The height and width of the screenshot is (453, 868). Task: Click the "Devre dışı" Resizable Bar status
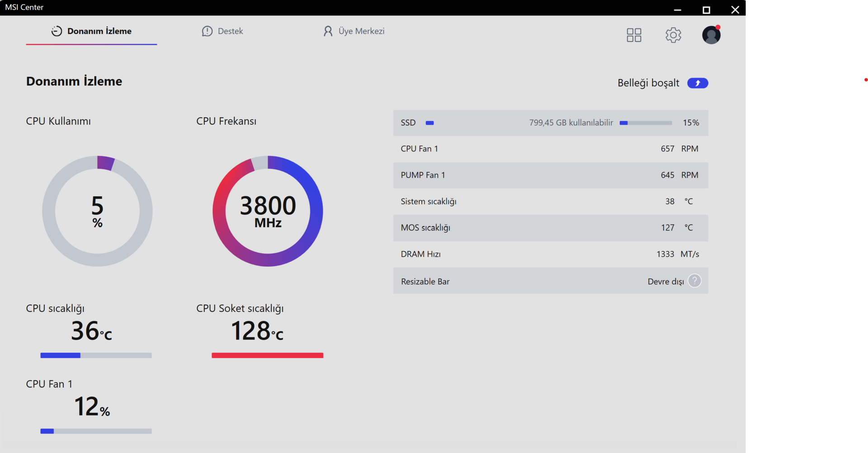click(665, 282)
